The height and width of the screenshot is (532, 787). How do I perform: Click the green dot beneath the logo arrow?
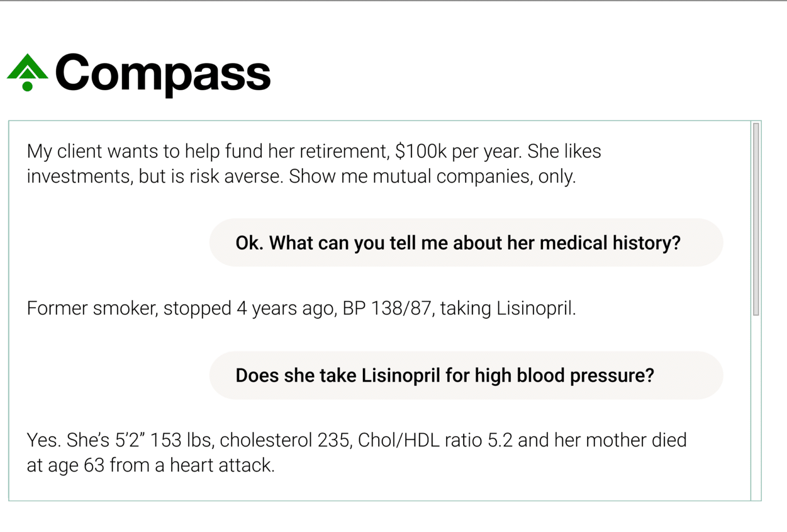coord(28,86)
